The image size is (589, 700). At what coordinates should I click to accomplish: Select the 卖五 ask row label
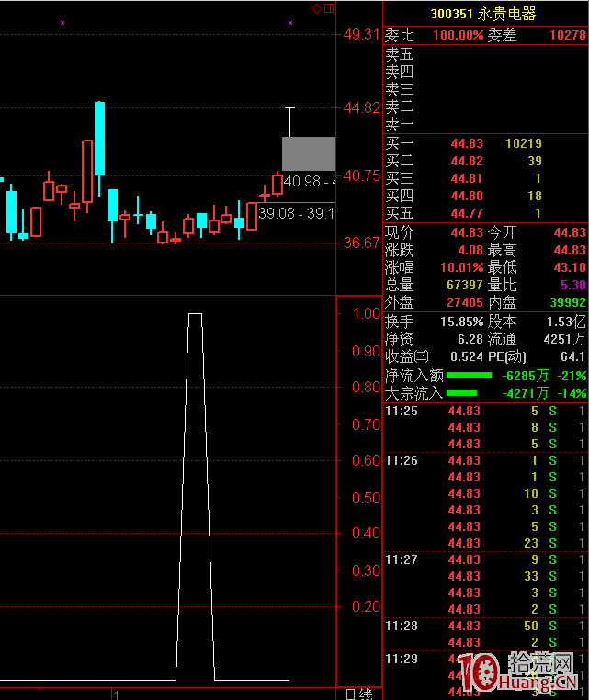click(399, 54)
